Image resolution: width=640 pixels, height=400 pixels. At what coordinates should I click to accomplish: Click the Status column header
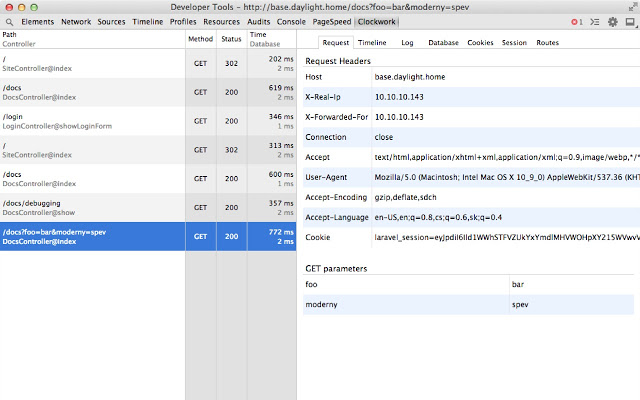[x=231, y=39]
